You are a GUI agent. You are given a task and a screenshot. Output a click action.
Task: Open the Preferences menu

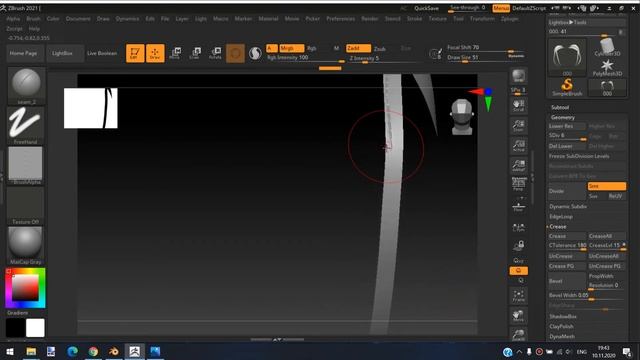340,19
